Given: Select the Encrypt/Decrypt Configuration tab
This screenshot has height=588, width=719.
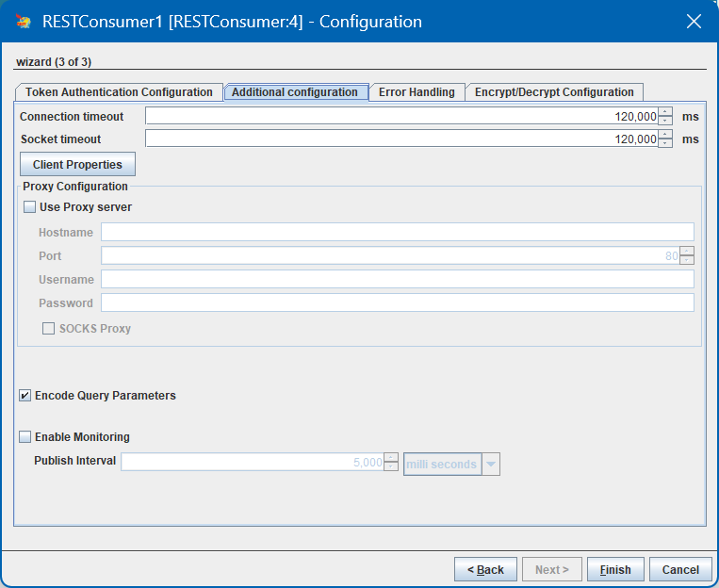Looking at the screenshot, I should click(554, 92).
